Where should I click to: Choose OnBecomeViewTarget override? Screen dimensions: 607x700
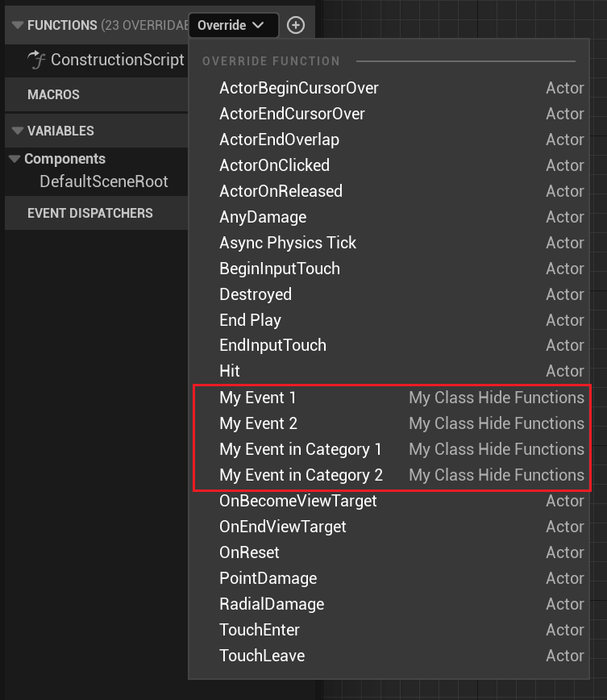[x=297, y=501]
